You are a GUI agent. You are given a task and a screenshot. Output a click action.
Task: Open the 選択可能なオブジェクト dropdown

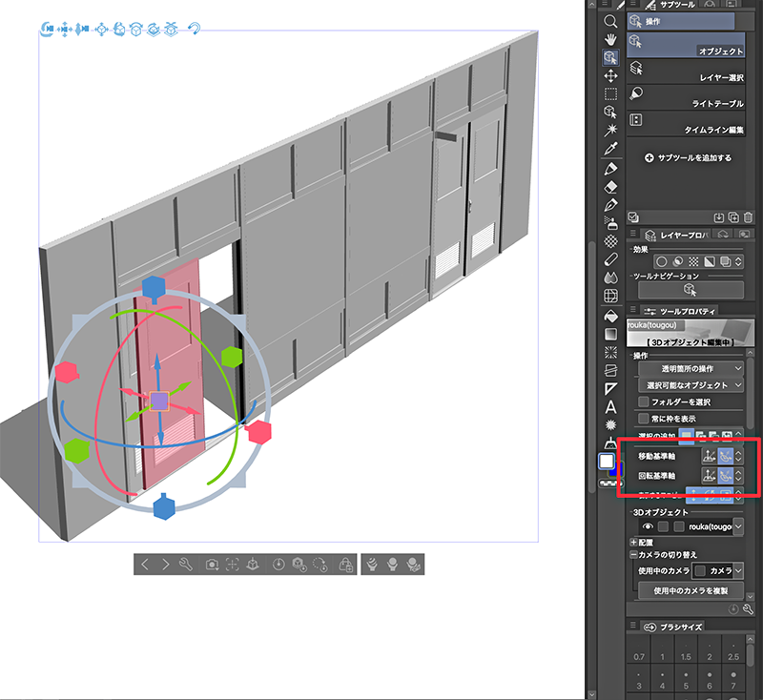coord(691,384)
